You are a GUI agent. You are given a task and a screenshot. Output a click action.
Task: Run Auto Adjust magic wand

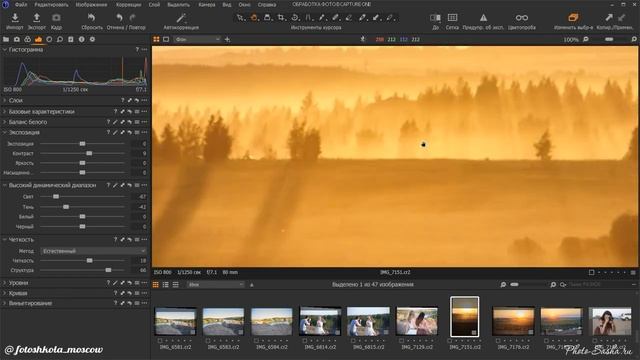[x=181, y=18]
